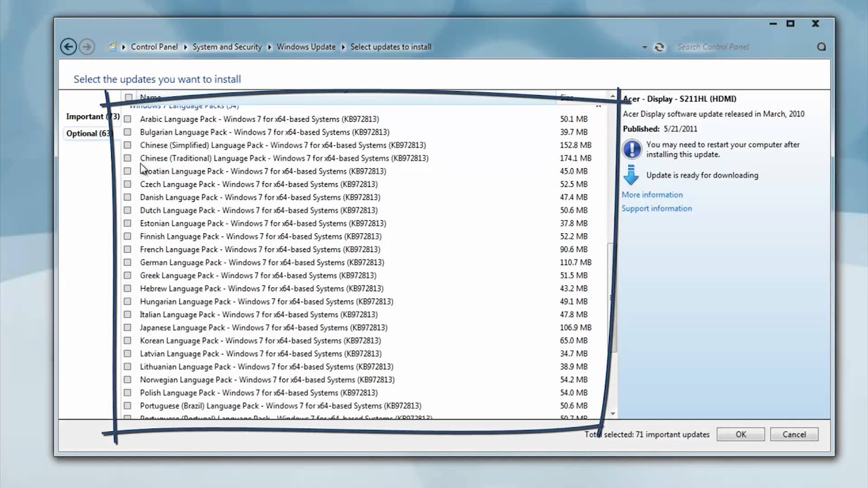Select the Hebrew Language Pack row
The width and height of the screenshot is (868, 488).
coord(365,289)
